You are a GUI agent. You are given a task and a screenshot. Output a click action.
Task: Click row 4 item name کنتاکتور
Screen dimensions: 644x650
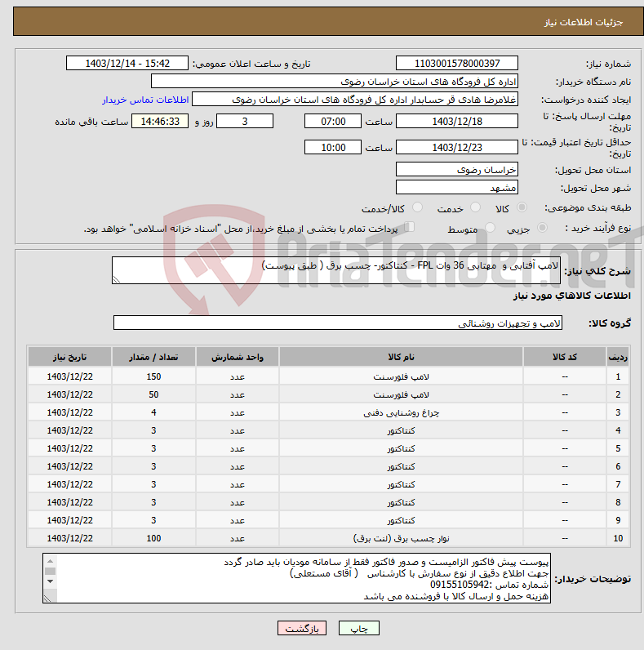point(401,430)
